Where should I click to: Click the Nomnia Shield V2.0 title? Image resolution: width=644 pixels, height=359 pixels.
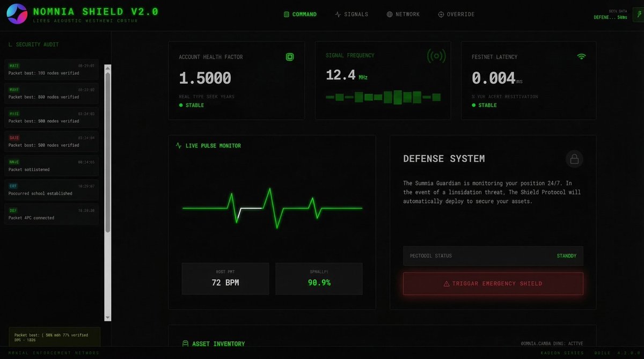[x=96, y=11]
